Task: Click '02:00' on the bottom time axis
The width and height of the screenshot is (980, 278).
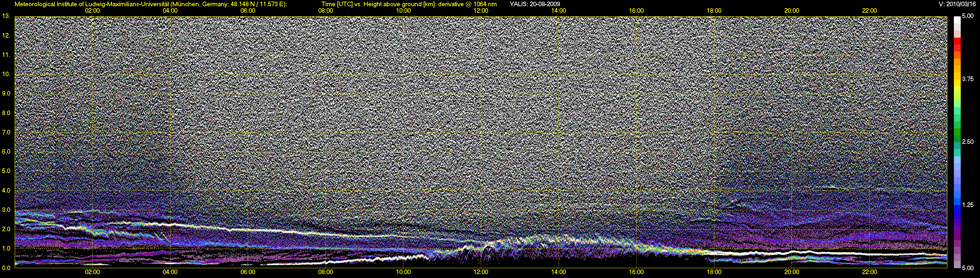Action: click(x=92, y=272)
